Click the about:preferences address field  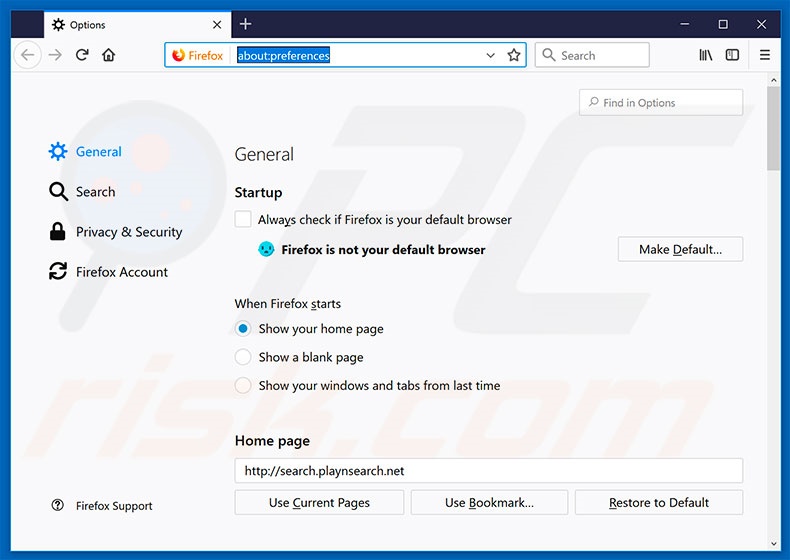[358, 55]
